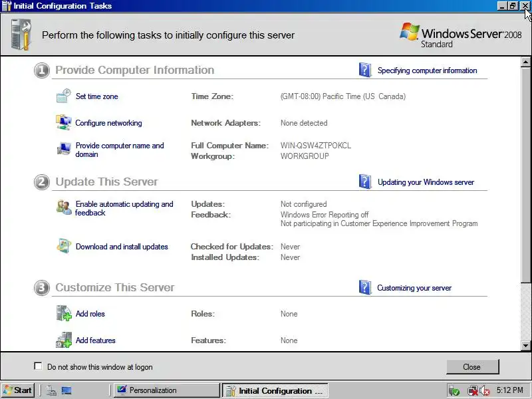The height and width of the screenshot is (399, 532).
Task: Click the 5:12 PM taskbar clock
Action: coord(509,390)
